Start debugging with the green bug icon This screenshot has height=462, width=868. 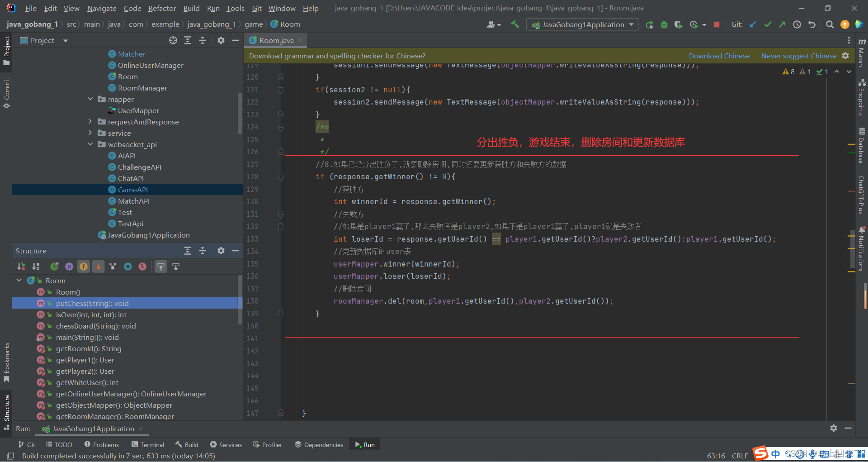pos(664,24)
